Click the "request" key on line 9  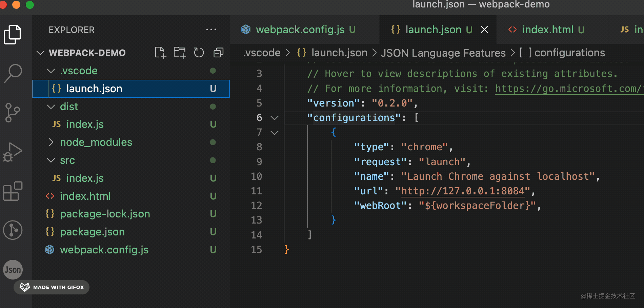point(380,162)
